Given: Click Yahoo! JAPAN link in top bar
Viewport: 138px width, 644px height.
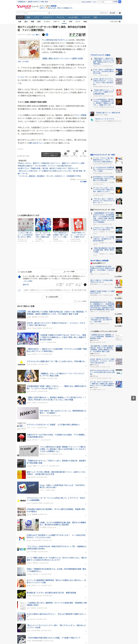Looking at the screenshot, I should [x=86, y=2].
